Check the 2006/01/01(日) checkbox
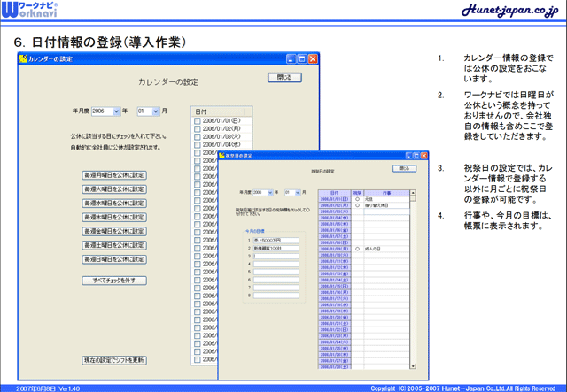The width and height of the screenshot is (567, 392). 197,121
